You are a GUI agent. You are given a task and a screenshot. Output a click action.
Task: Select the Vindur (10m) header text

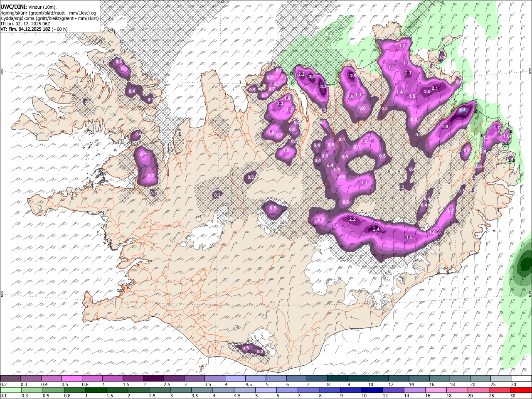pyautogui.click(x=42, y=7)
